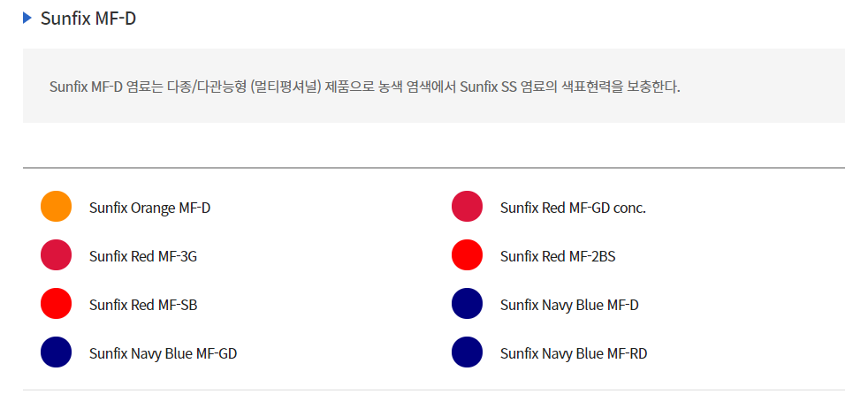This screenshot has width=868, height=409.
Task: Select the Sunfix Red MF-2BS text label
Action: click(x=558, y=257)
